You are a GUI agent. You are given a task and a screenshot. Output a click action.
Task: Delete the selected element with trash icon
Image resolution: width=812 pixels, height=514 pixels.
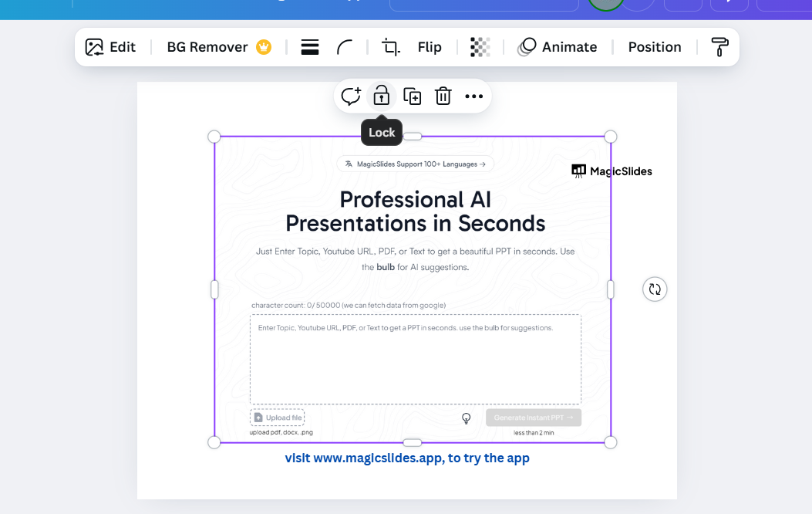point(443,96)
